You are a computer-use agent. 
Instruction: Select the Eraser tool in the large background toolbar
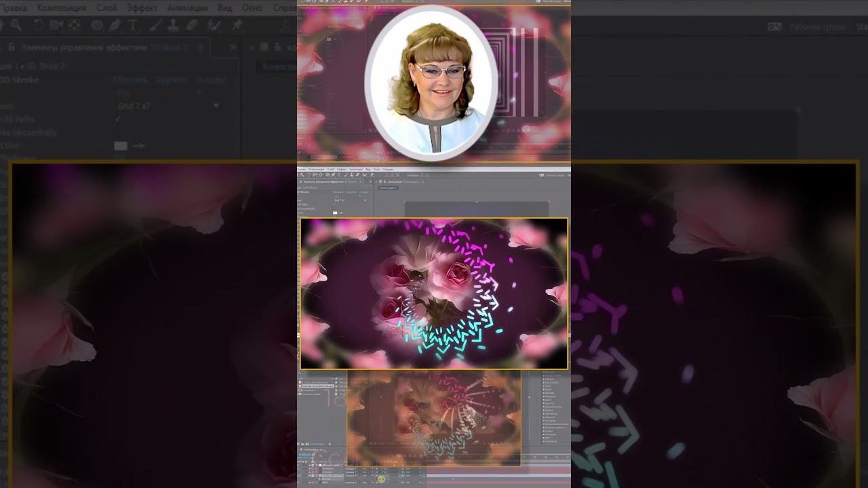pos(192,25)
